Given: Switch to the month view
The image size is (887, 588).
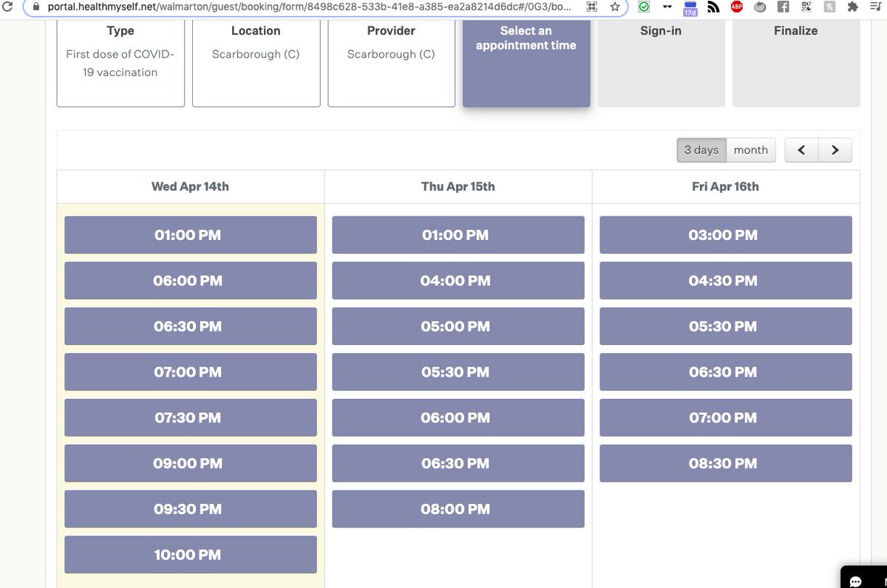Looking at the screenshot, I should pyautogui.click(x=751, y=150).
